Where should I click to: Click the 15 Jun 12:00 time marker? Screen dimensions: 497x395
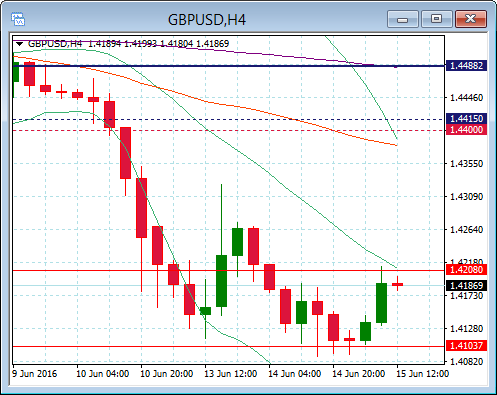(422, 374)
